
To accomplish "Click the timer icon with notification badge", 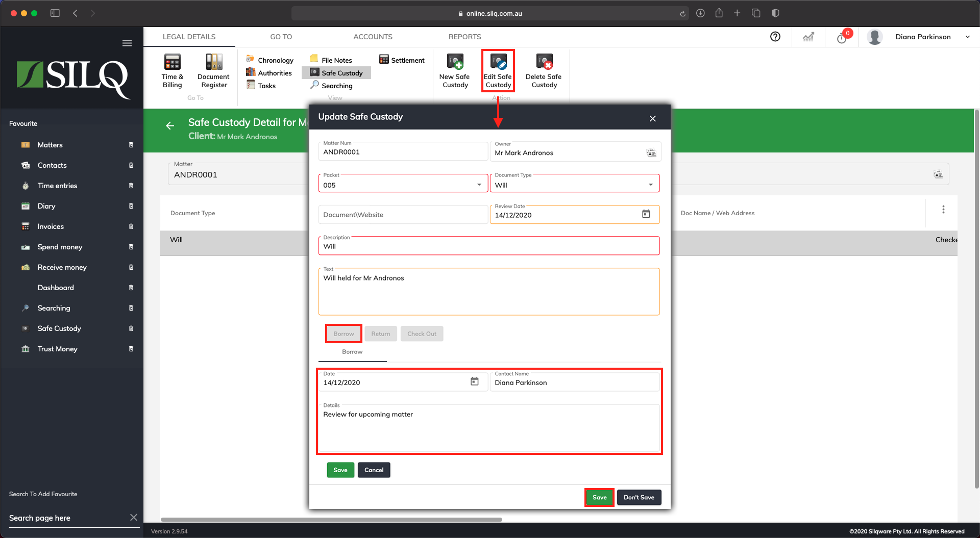I will (842, 38).
